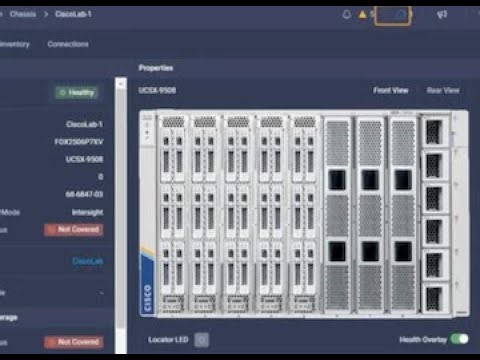Screen dimensions: 480x360
Task: Click the bottom power supply slot in chassis
Action: 435,298
